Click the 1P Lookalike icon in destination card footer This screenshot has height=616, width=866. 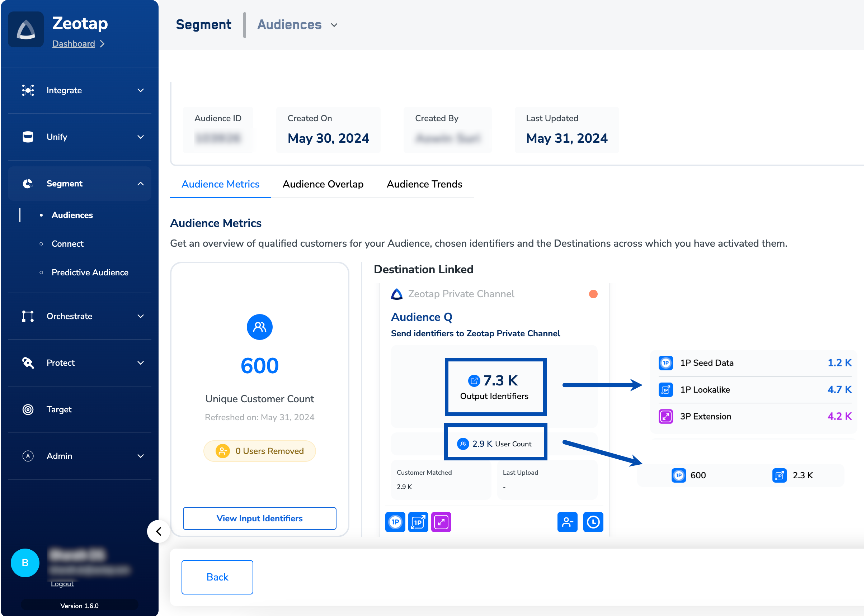(x=418, y=522)
